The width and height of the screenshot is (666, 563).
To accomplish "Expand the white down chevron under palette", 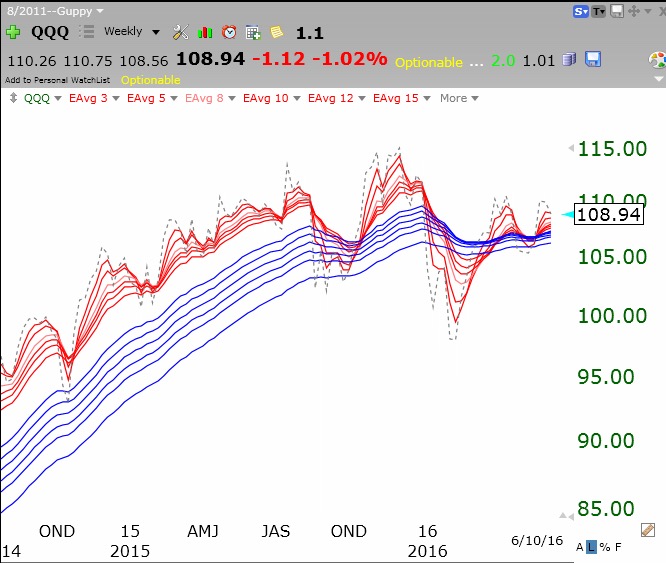I will pos(659,79).
